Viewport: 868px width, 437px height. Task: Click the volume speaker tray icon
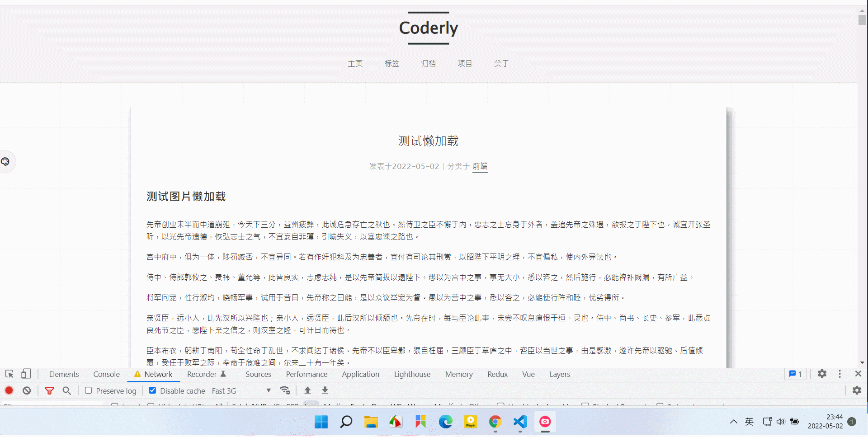click(x=781, y=422)
